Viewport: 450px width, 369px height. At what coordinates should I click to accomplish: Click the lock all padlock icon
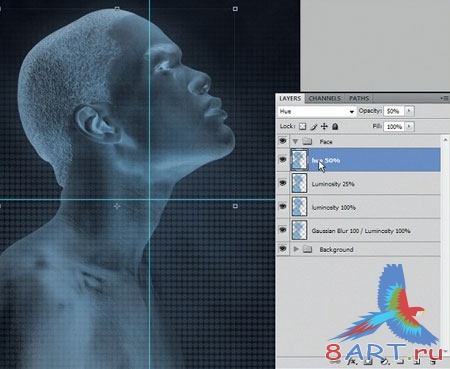click(335, 126)
